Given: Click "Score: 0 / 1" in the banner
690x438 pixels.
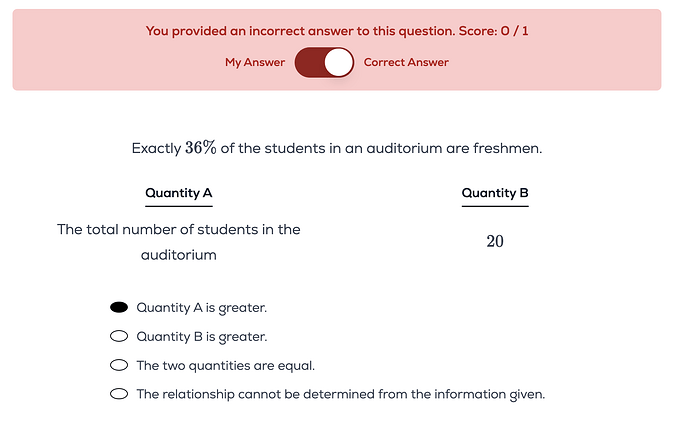Looking at the screenshot, I should pos(492,31).
